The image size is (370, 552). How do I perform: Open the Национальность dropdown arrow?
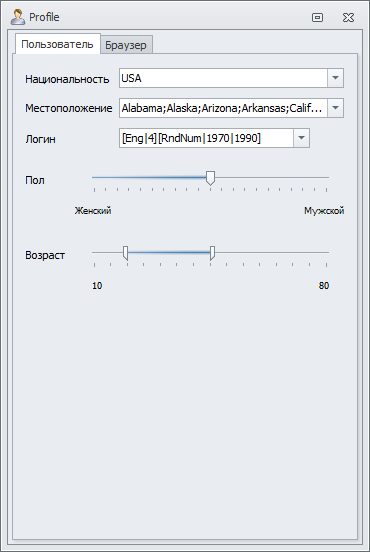tap(335, 78)
